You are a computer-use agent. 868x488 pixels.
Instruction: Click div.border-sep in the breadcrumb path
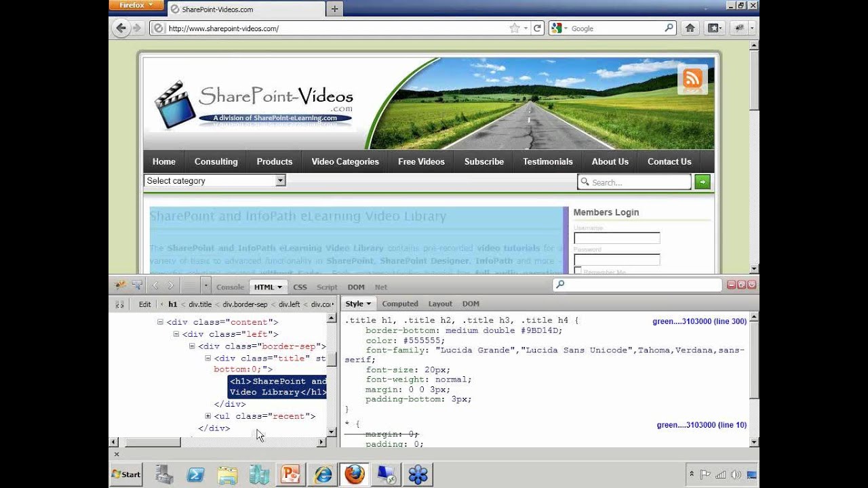245,304
